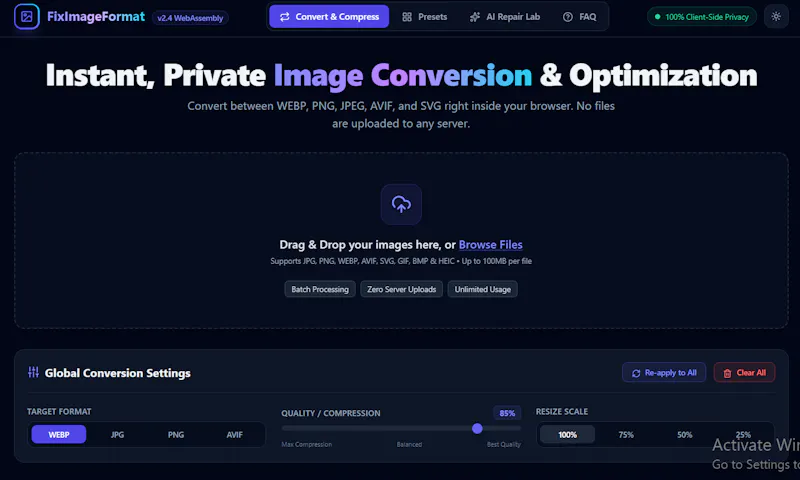Click the Batch Processing badge
The height and width of the screenshot is (480, 800).
pyautogui.click(x=320, y=289)
